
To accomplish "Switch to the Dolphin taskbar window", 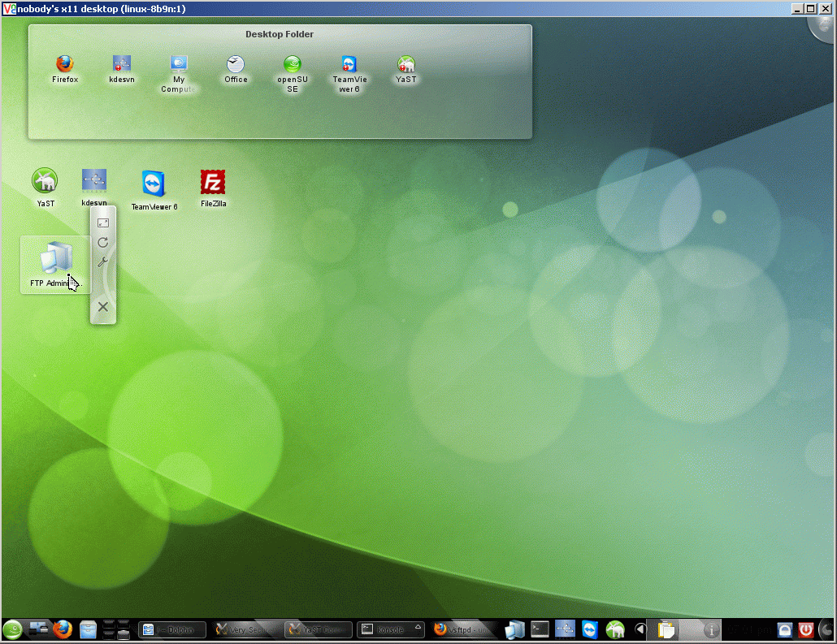I will [172, 630].
